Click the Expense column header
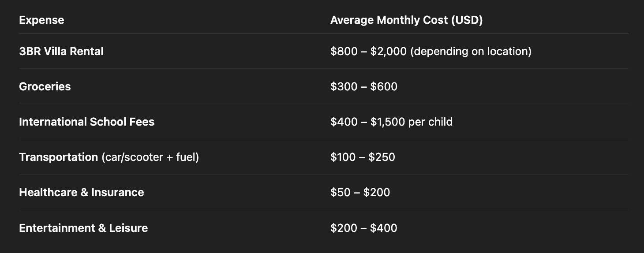 pos(41,20)
